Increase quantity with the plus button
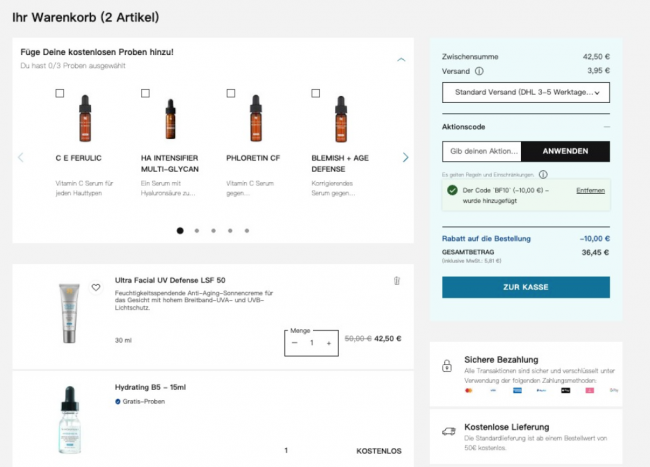 click(329, 343)
